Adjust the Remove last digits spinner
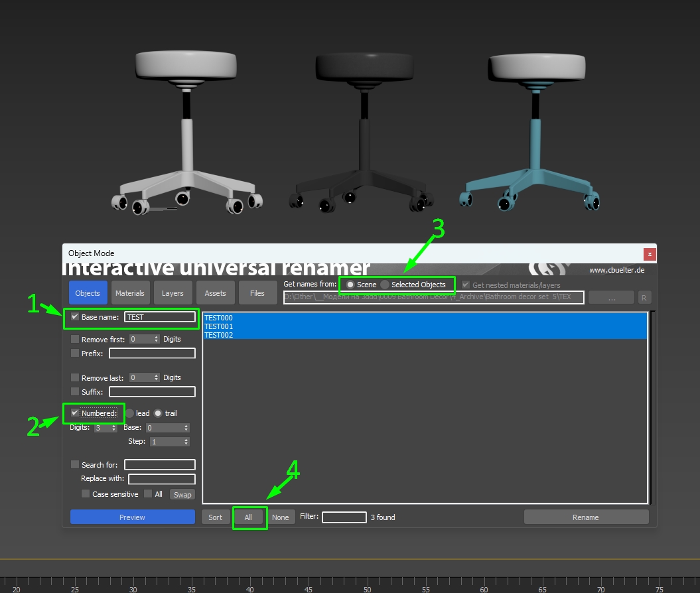The height and width of the screenshot is (593, 700). pyautogui.click(x=156, y=377)
